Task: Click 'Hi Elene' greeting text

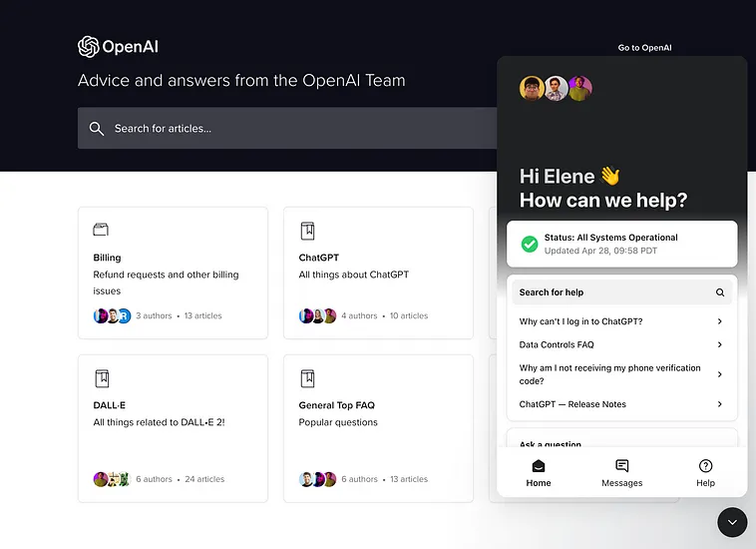Action: tap(557, 177)
